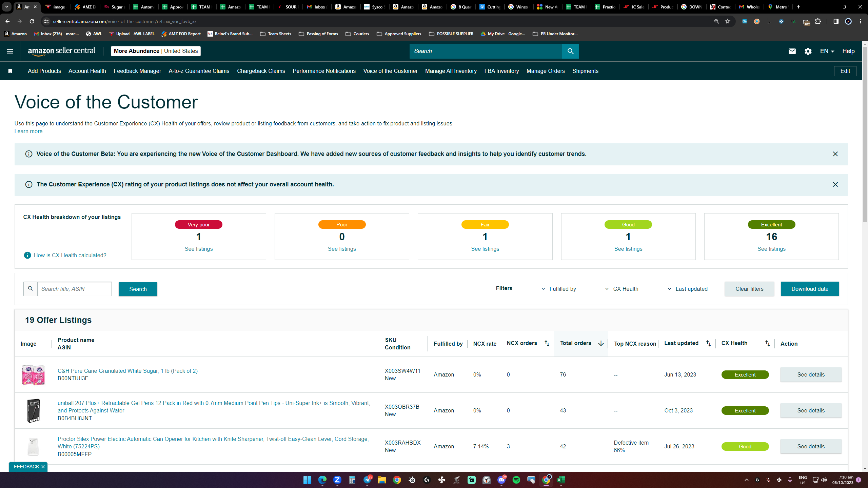868x488 pixels.
Task: See listings under the Fair rating
Action: (485, 249)
